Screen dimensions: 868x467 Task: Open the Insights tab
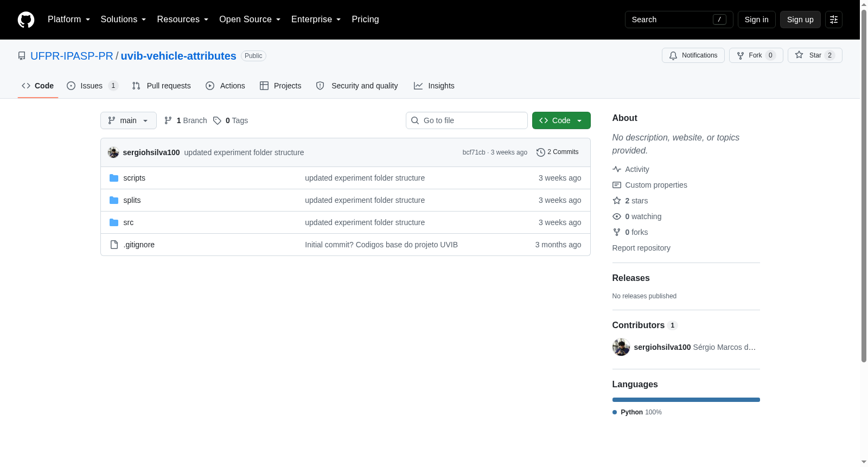(434, 86)
